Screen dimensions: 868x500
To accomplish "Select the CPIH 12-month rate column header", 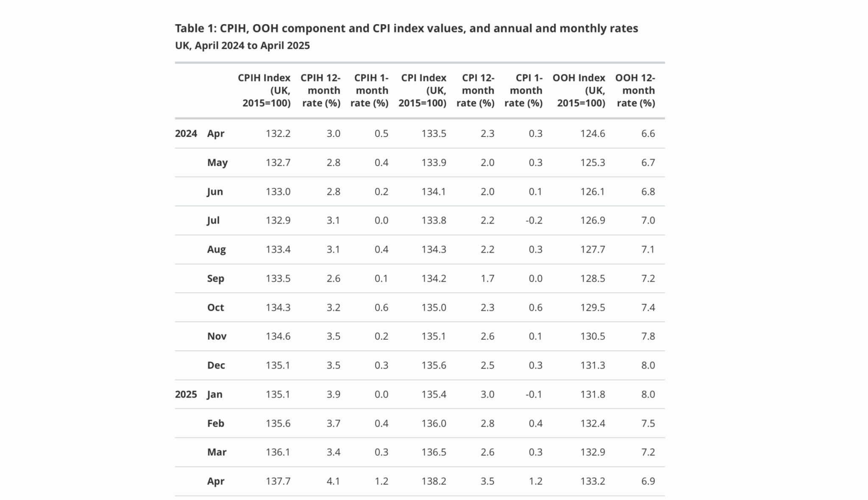I will (321, 90).
